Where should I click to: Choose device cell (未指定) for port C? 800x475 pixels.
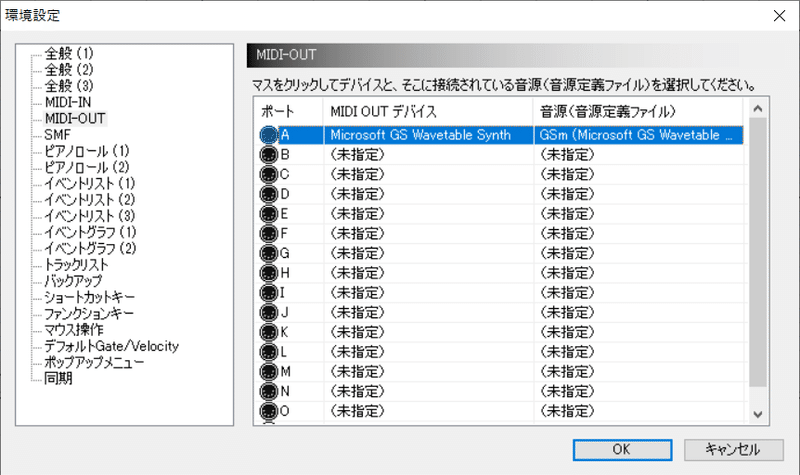(x=429, y=174)
